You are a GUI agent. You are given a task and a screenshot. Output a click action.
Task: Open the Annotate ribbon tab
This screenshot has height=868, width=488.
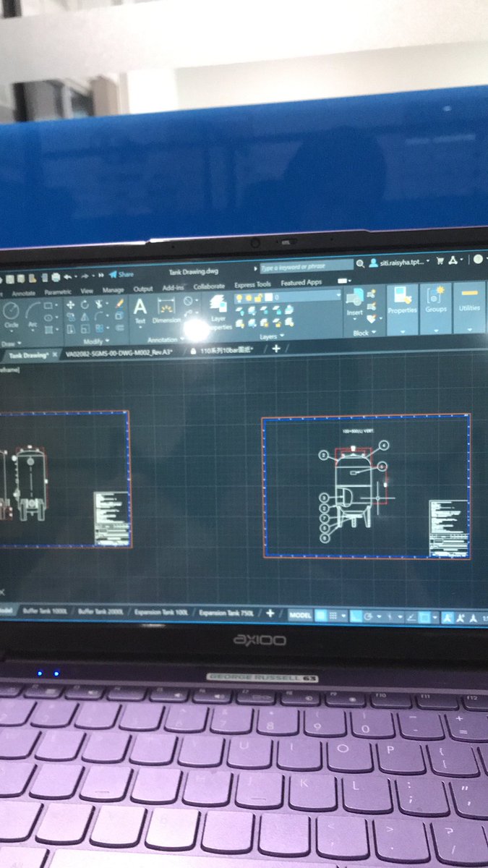(x=23, y=293)
